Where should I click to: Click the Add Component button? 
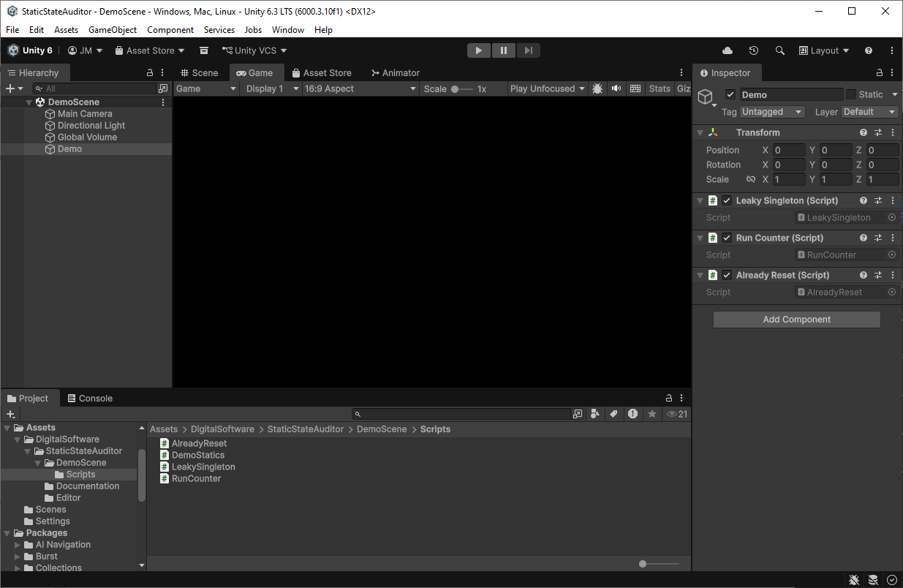pyautogui.click(x=797, y=320)
